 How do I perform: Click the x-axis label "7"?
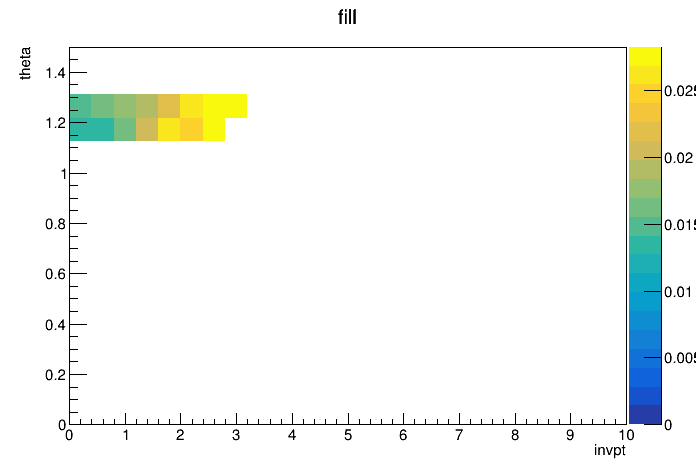click(x=459, y=435)
